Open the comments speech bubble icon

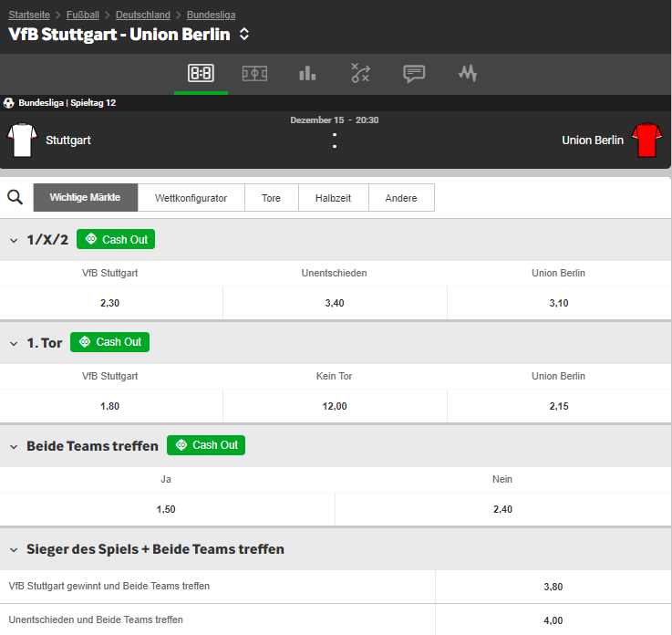pos(414,74)
